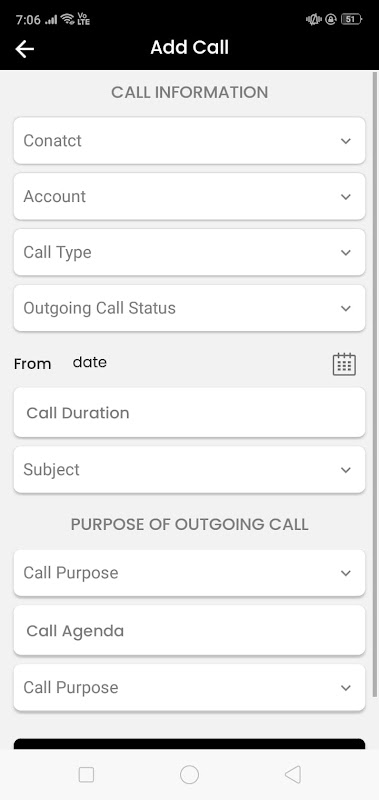Tap the Android home circle button

coord(189,775)
